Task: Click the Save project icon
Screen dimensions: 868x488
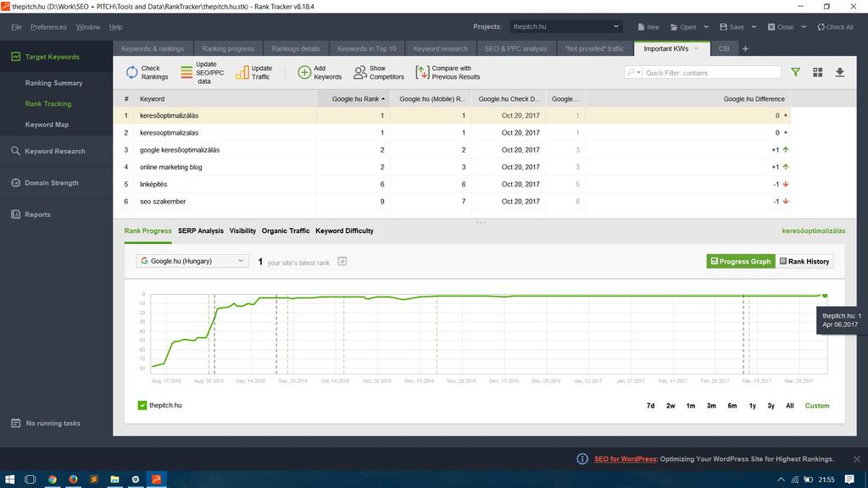Action: (723, 26)
